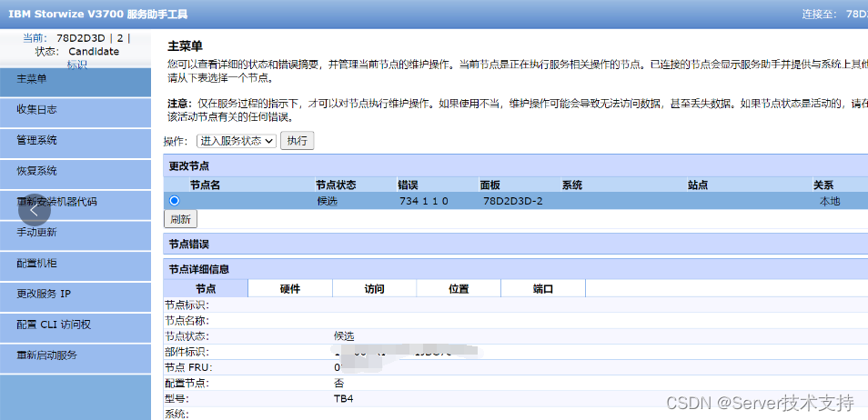Click the 节点标识 label
Viewport: 868px width, 420px height.
tap(187, 305)
